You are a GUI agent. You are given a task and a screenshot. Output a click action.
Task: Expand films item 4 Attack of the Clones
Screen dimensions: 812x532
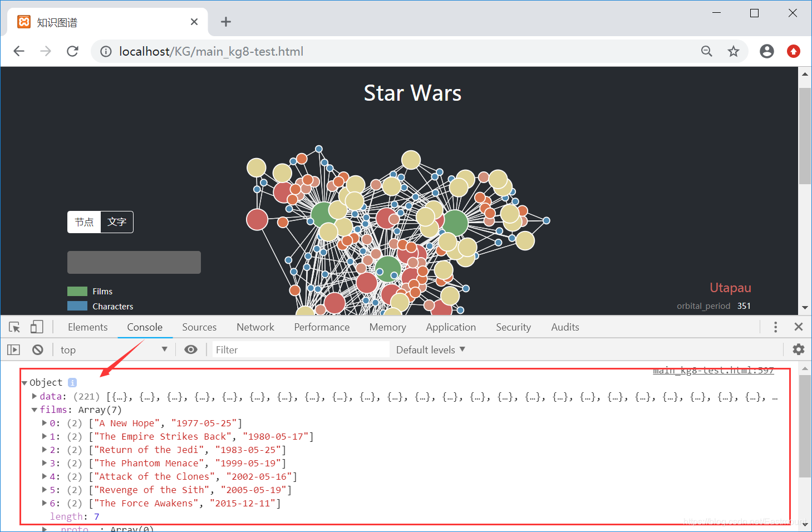pyautogui.click(x=45, y=476)
